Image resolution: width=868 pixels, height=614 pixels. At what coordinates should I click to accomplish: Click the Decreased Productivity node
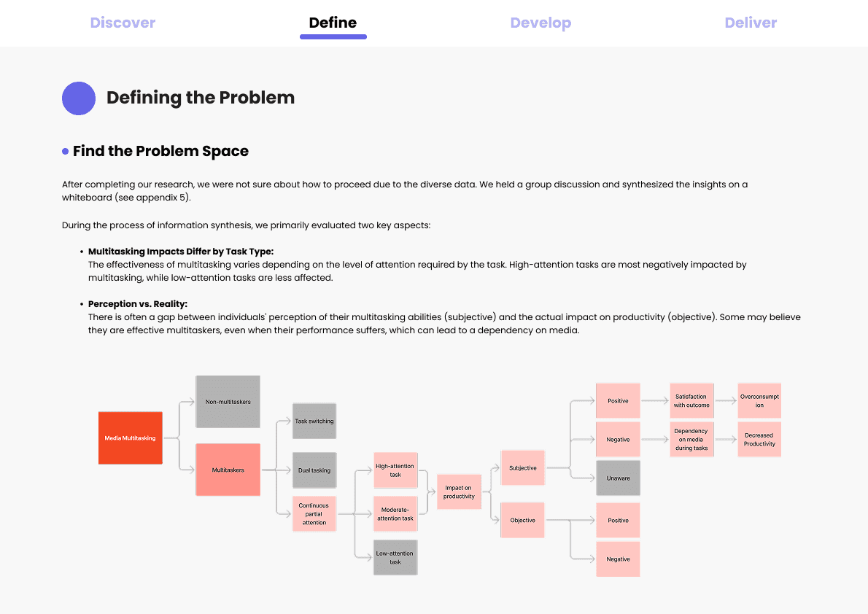tap(759, 439)
